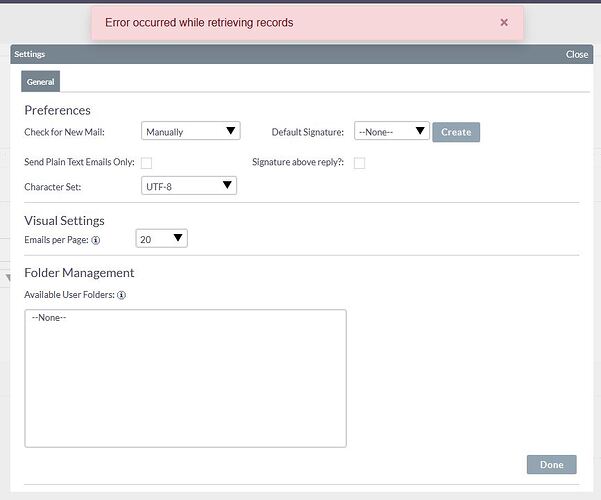Click the Character Set label

(x=53, y=187)
